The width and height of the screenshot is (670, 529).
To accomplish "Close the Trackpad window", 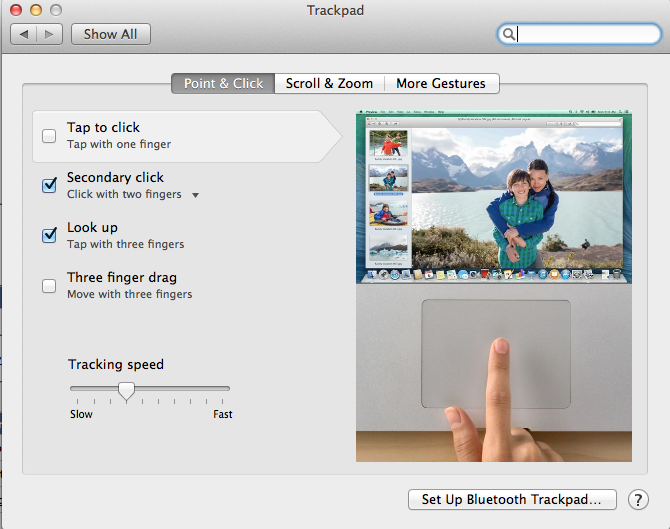I will point(16,10).
